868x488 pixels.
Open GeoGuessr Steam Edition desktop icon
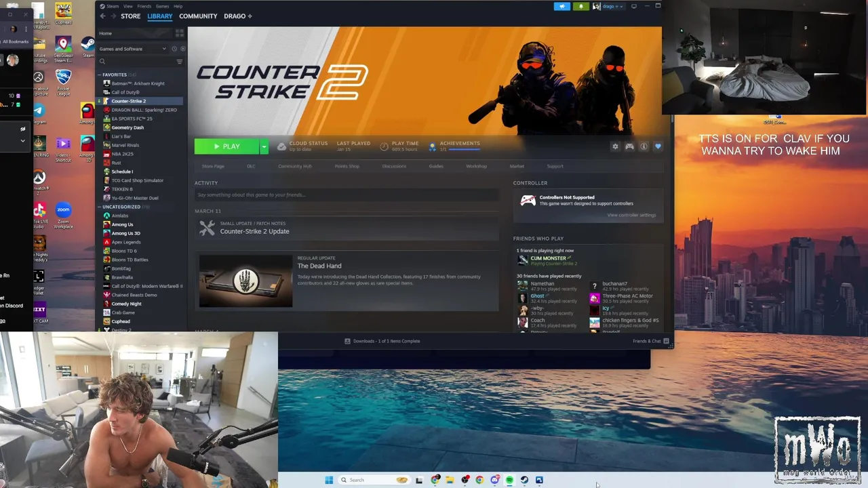(x=63, y=50)
